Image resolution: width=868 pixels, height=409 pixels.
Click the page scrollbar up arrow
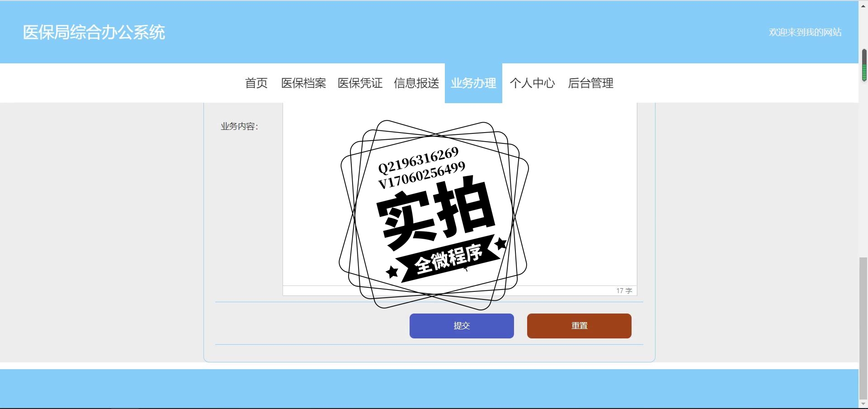[863, 6]
